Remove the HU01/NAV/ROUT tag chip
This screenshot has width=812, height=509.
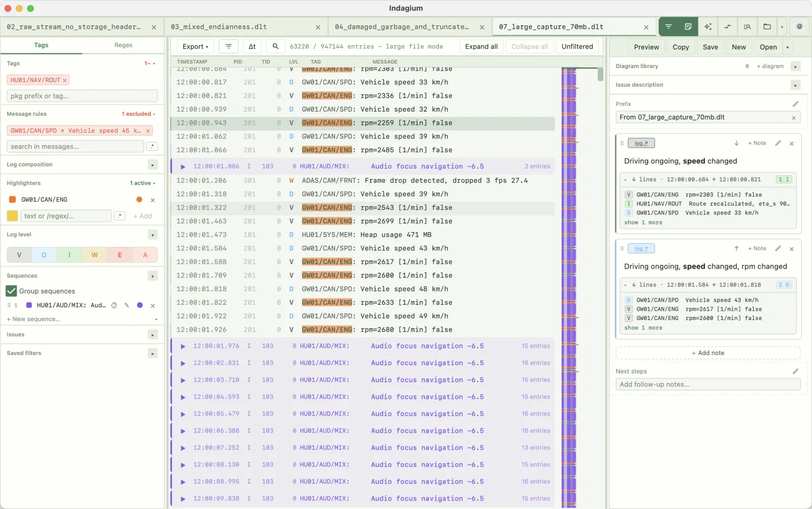click(x=65, y=80)
